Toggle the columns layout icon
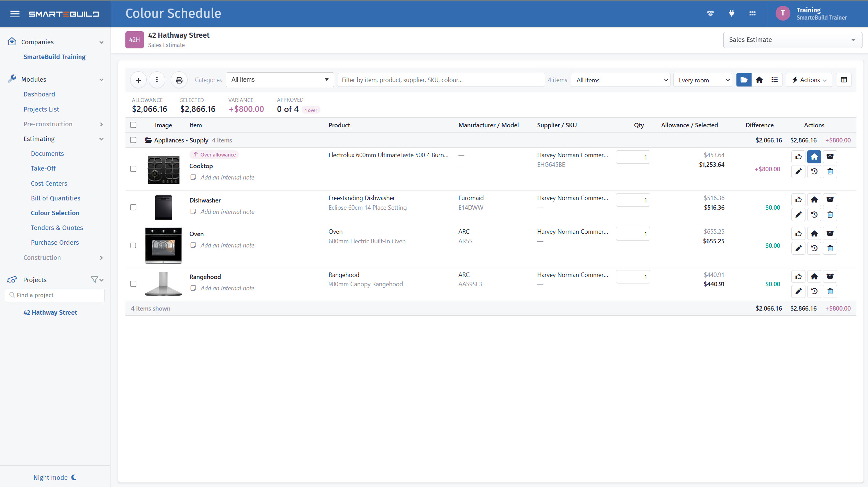 coord(844,80)
